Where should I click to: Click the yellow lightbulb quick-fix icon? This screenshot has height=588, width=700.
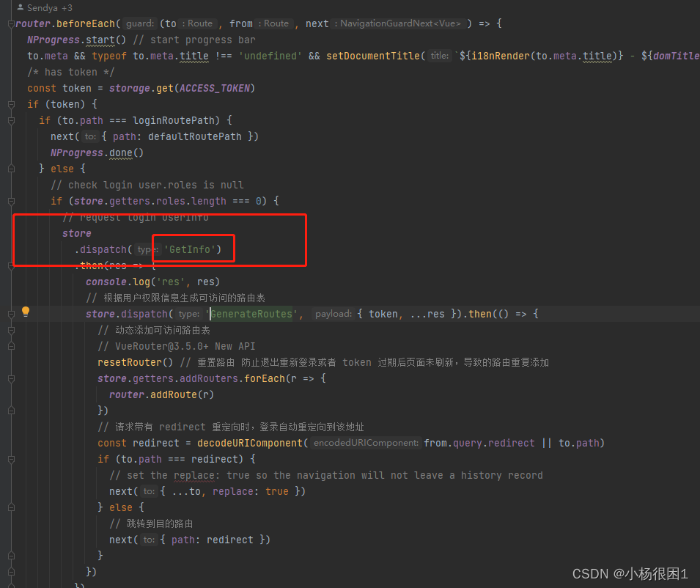pyautogui.click(x=26, y=312)
